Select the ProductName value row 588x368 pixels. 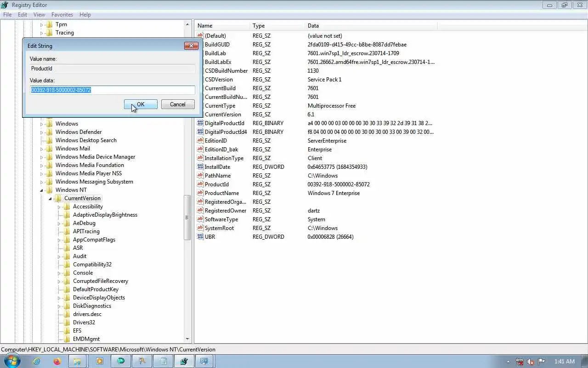click(x=316, y=193)
